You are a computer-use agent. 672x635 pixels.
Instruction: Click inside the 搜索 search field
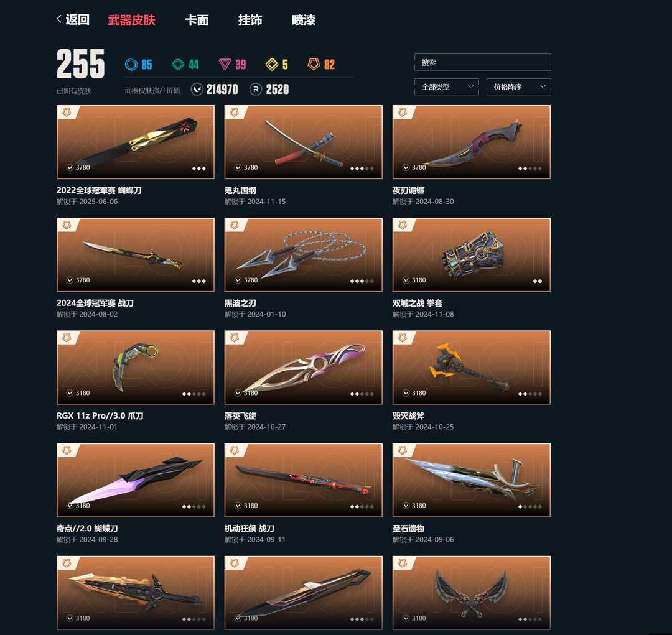(483, 62)
